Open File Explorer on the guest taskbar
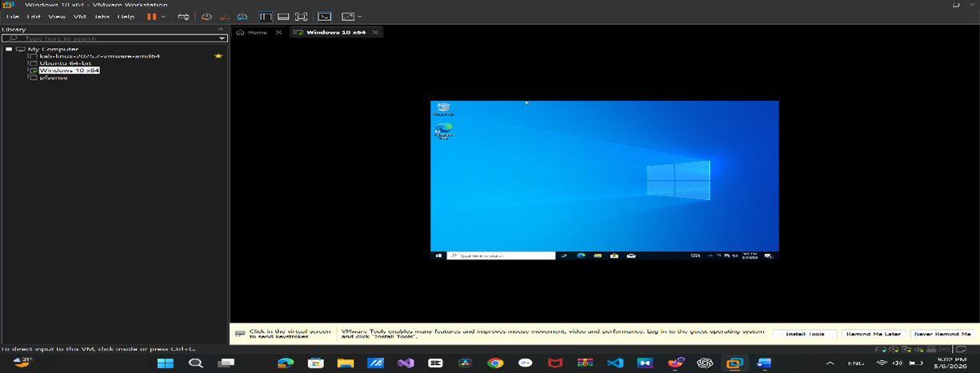This screenshot has height=373, width=980. point(598,256)
